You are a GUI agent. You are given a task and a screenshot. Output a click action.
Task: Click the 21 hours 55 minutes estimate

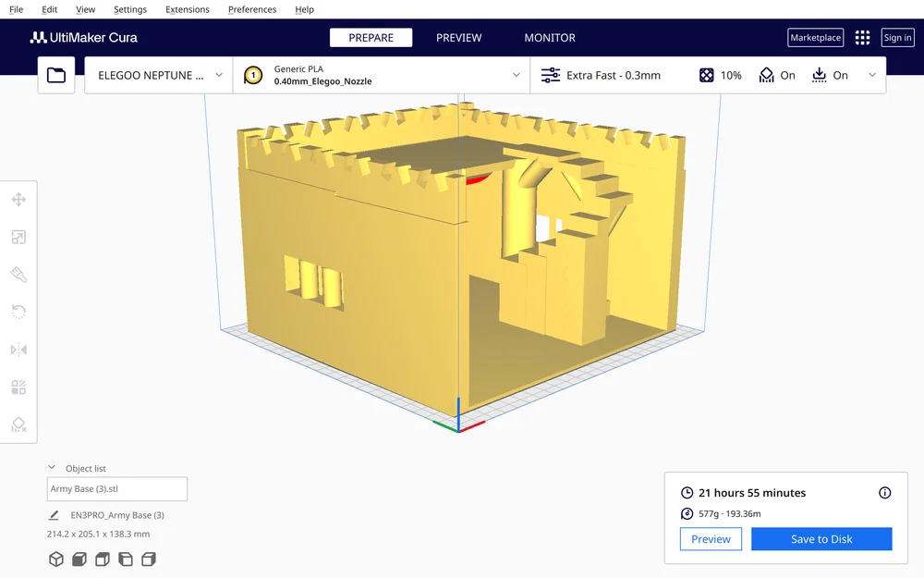click(752, 493)
